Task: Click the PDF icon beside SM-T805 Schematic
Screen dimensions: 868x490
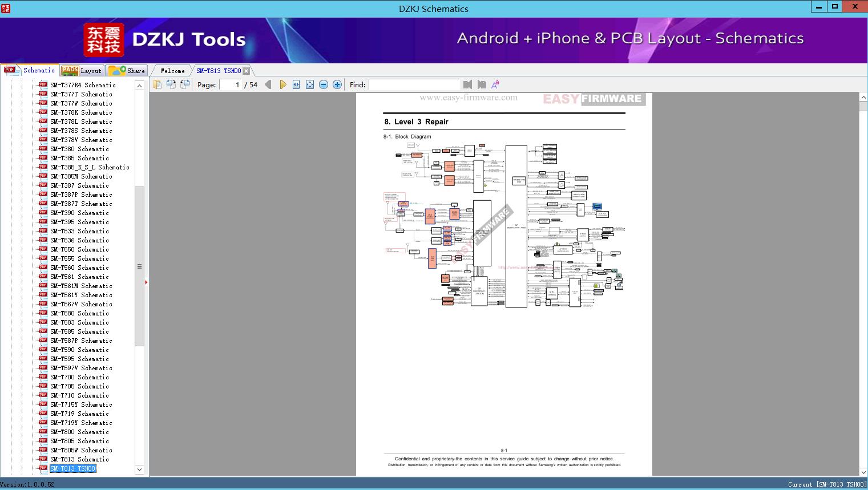Action: tap(43, 441)
